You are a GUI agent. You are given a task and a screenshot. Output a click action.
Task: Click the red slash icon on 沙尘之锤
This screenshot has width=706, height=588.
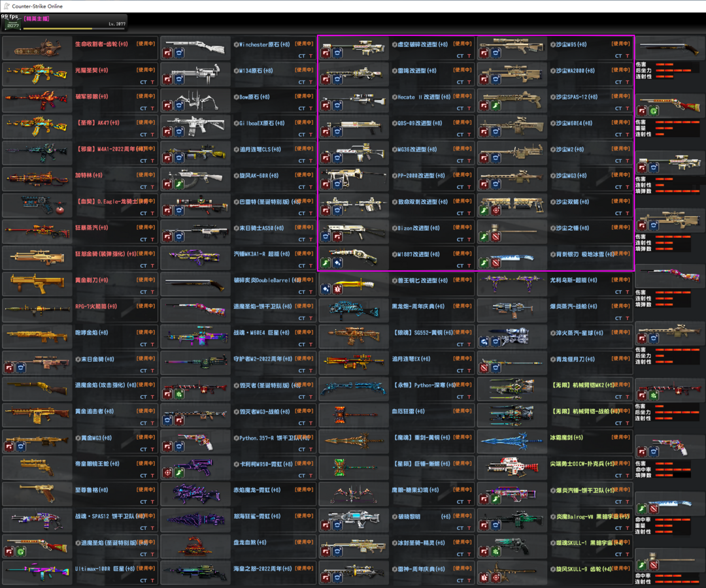pos(496,237)
